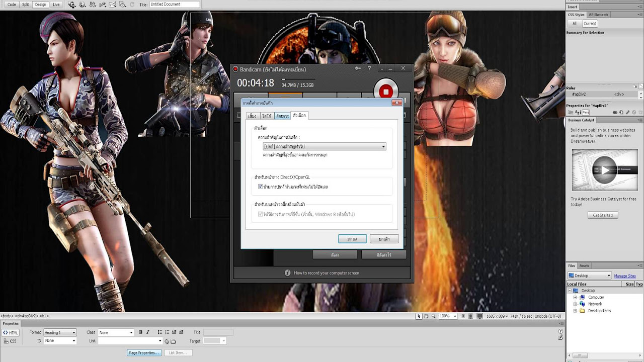This screenshot has width=644, height=362.
Task: Click Show only set properties icon
Action: click(586, 112)
